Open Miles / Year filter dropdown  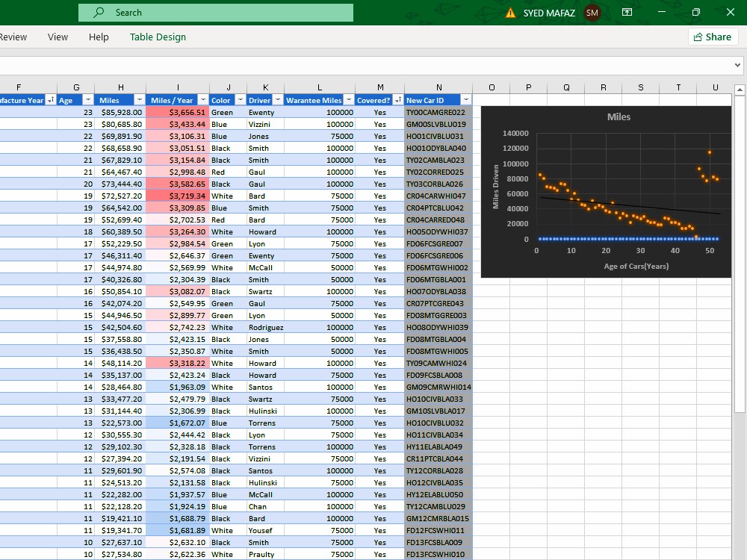point(203,100)
